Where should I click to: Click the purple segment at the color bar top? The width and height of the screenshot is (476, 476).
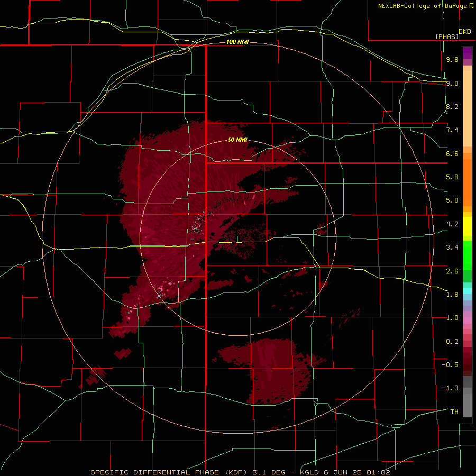[467, 53]
